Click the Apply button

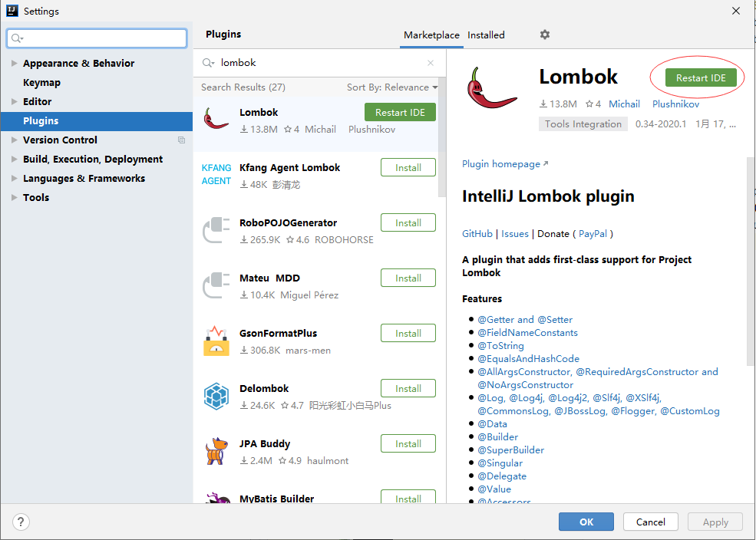coord(715,522)
